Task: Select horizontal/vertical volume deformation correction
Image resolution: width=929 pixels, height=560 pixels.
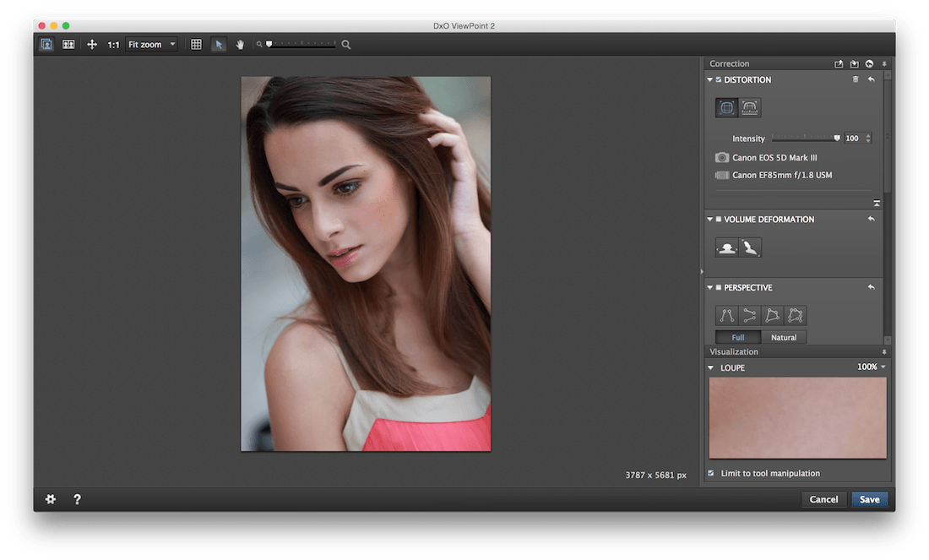Action: click(726, 247)
